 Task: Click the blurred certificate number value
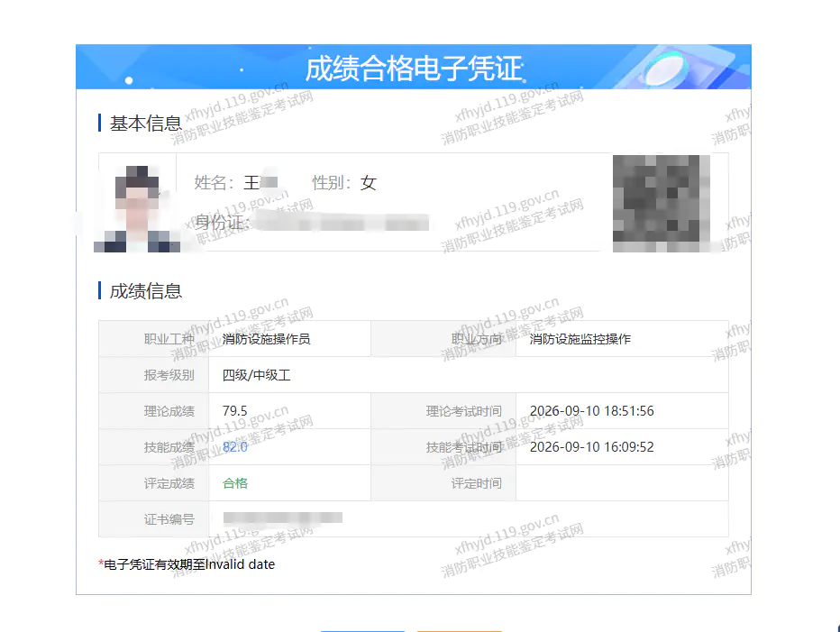[x=283, y=518]
